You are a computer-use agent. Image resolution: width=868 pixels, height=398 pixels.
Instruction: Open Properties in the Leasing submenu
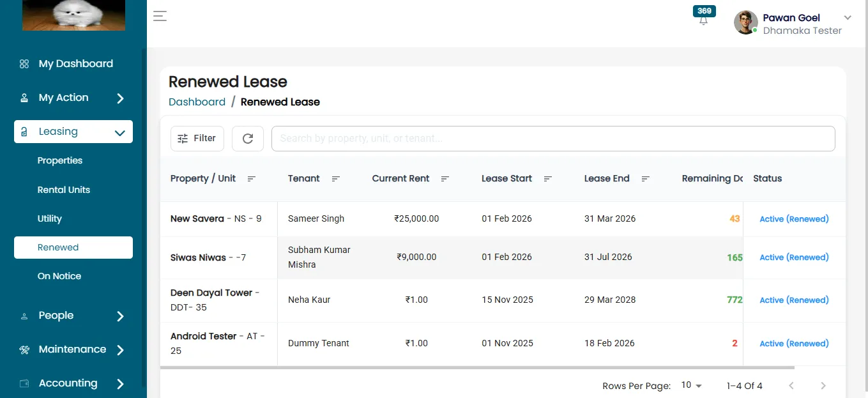click(60, 161)
